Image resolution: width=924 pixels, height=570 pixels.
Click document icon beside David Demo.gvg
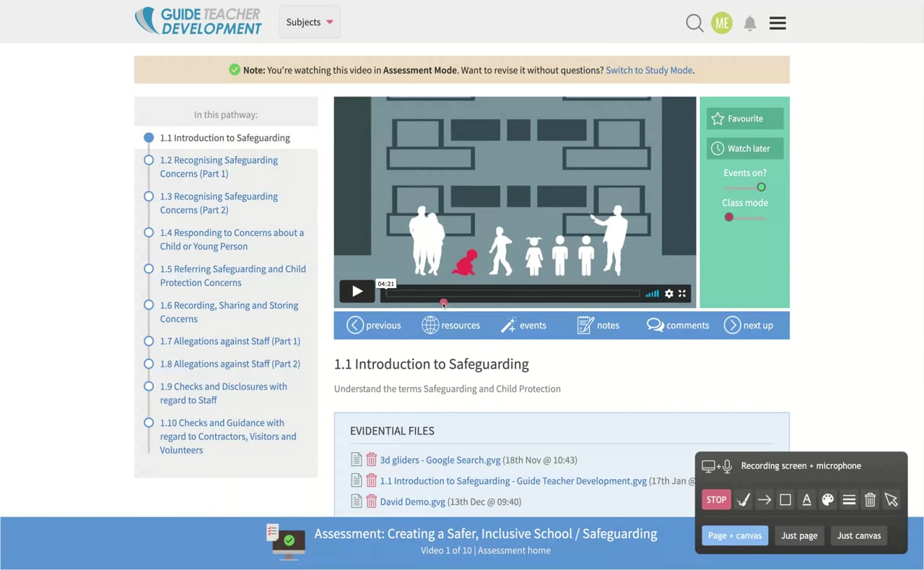click(357, 501)
